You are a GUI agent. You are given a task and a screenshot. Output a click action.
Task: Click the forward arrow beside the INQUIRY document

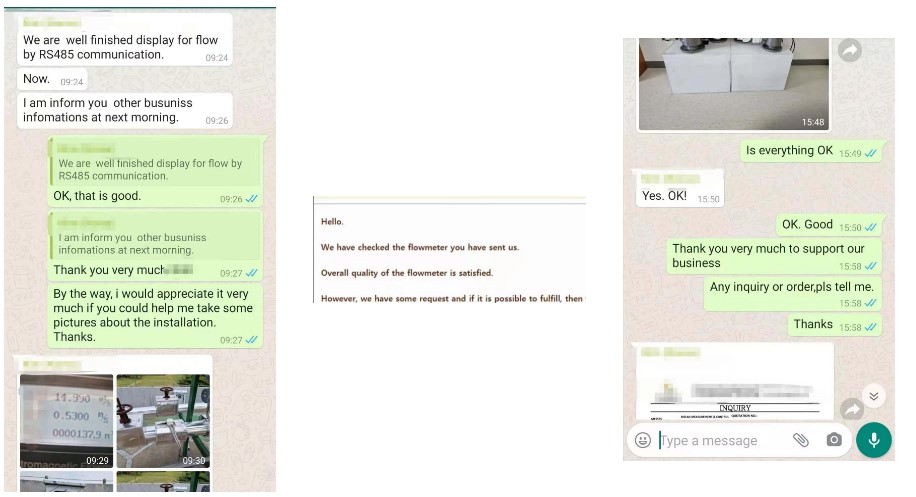852,409
